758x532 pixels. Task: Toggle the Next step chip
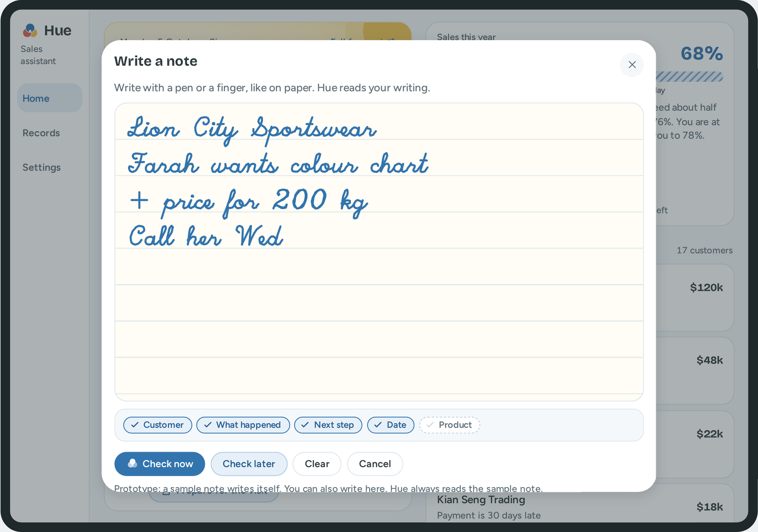tap(328, 425)
